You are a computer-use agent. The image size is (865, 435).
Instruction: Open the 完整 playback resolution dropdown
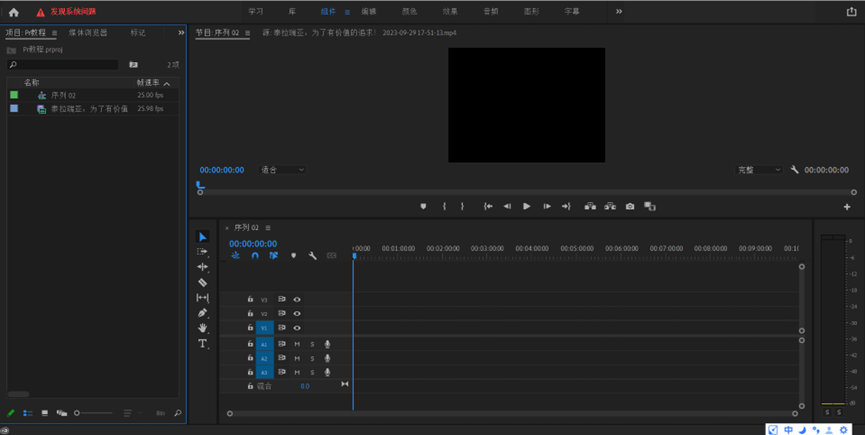[x=759, y=170]
